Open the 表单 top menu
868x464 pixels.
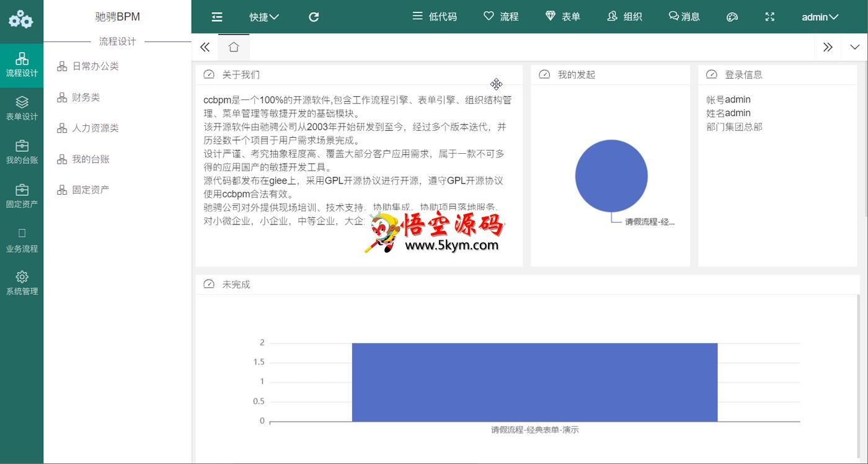[563, 17]
